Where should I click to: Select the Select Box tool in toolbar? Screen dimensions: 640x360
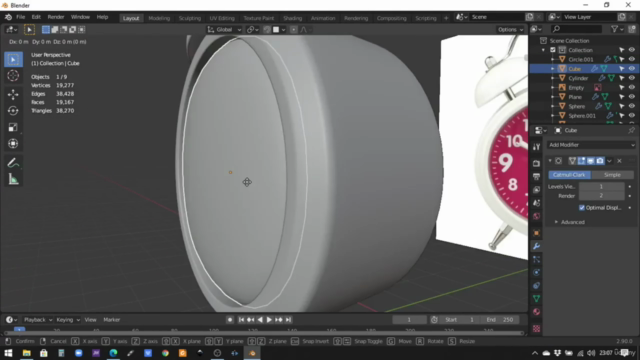[13, 60]
